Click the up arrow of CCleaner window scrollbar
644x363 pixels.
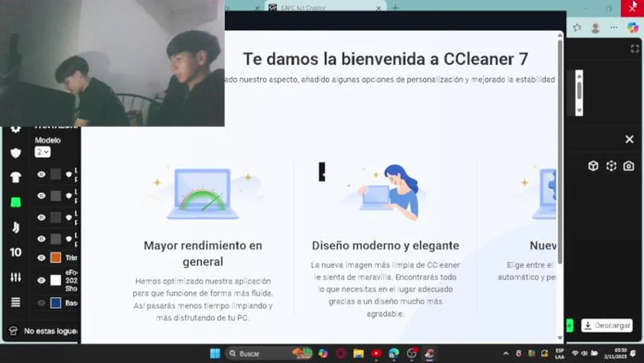pos(560,34)
